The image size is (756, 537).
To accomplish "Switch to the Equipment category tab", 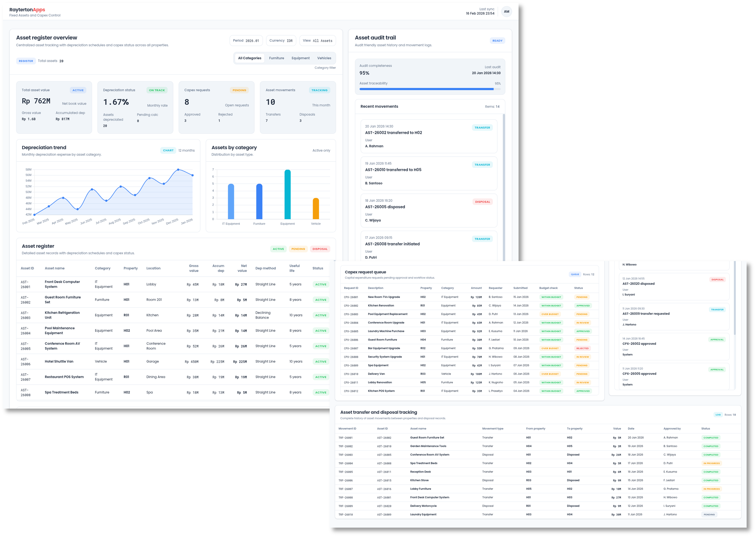I will [x=300, y=58].
